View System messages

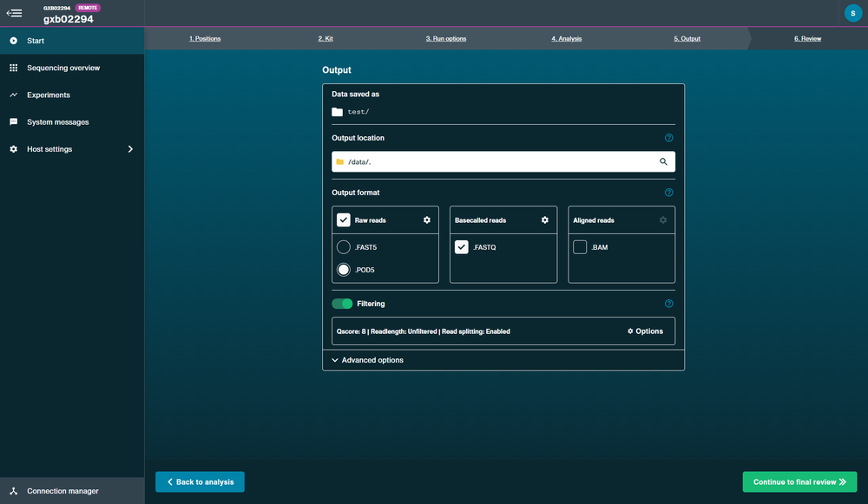[x=72, y=121]
